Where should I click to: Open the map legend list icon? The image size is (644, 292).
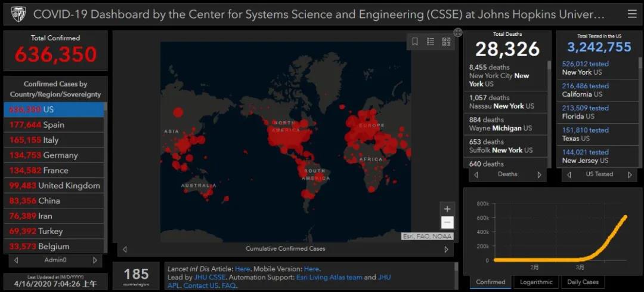click(431, 42)
